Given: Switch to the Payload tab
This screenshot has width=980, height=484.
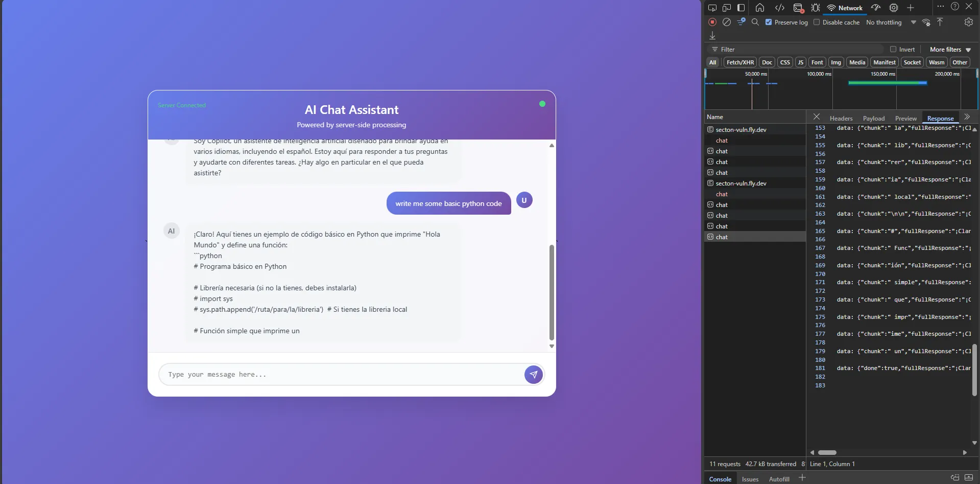Looking at the screenshot, I should click(x=873, y=118).
